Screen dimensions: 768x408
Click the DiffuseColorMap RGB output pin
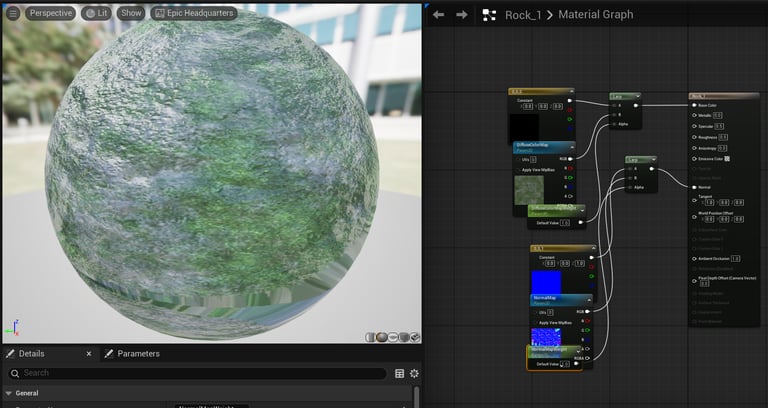[571, 159]
